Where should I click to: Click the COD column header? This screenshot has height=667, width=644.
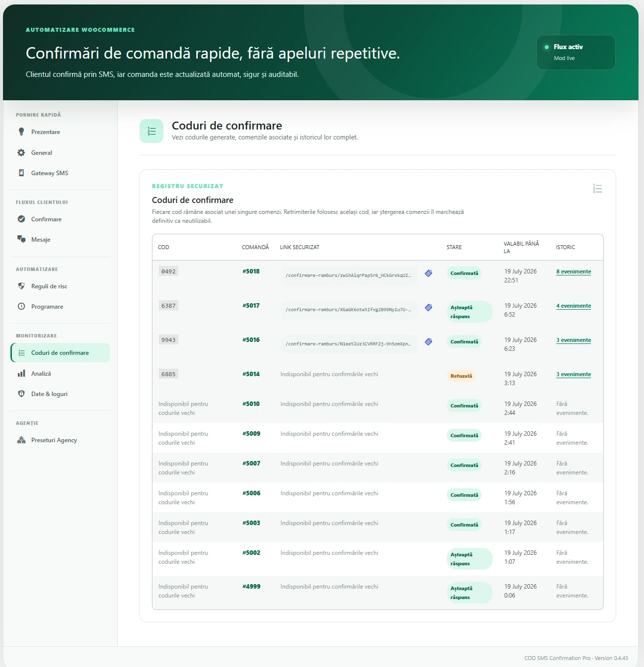coord(163,247)
